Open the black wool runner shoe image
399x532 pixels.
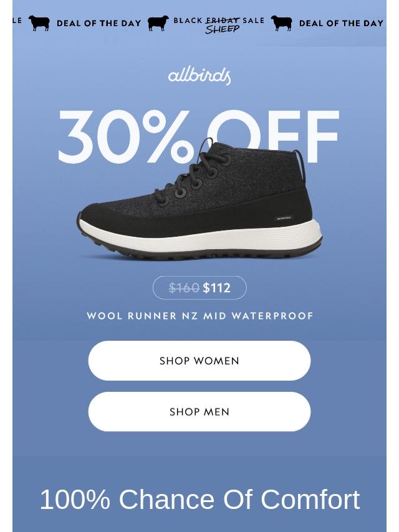(x=199, y=199)
